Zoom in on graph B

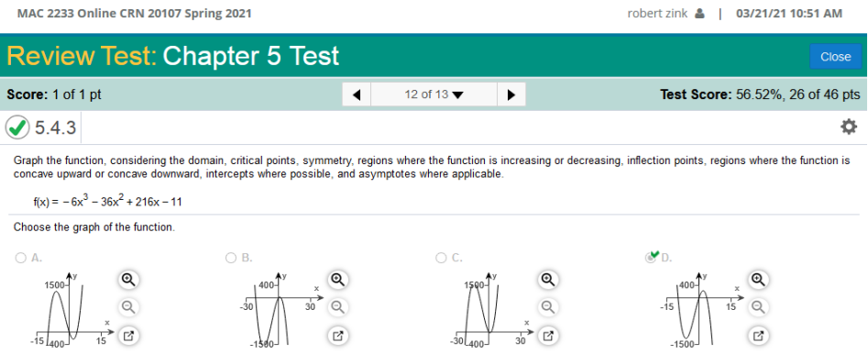337,280
